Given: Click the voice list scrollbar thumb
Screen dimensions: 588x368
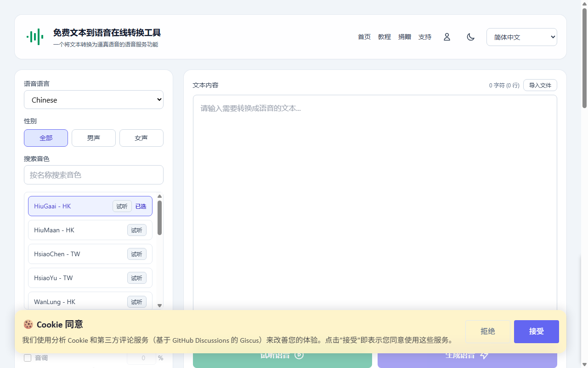Looking at the screenshot, I should tap(159, 218).
